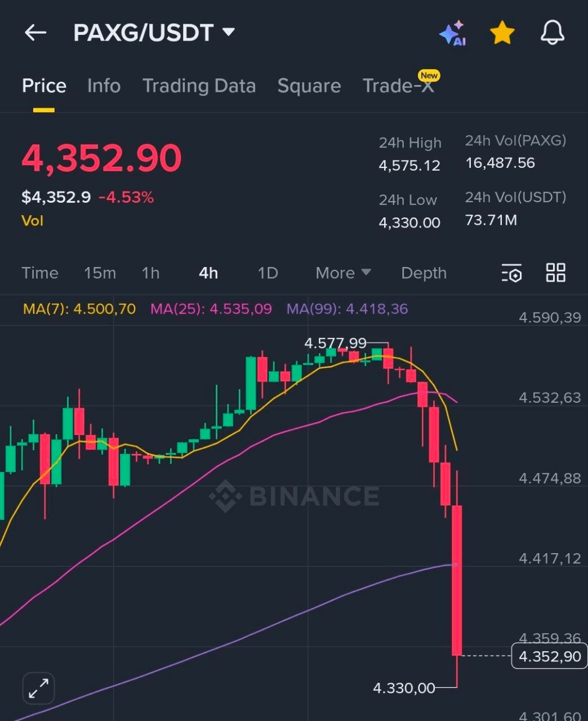This screenshot has height=721, width=588.
Task: Open price alerts bell icon
Action: coord(552,33)
